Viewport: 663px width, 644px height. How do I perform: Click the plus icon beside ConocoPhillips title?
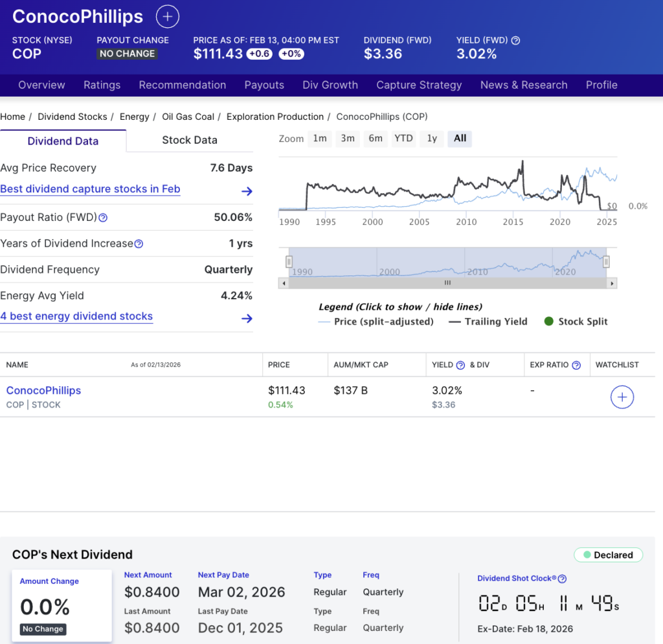point(168,17)
